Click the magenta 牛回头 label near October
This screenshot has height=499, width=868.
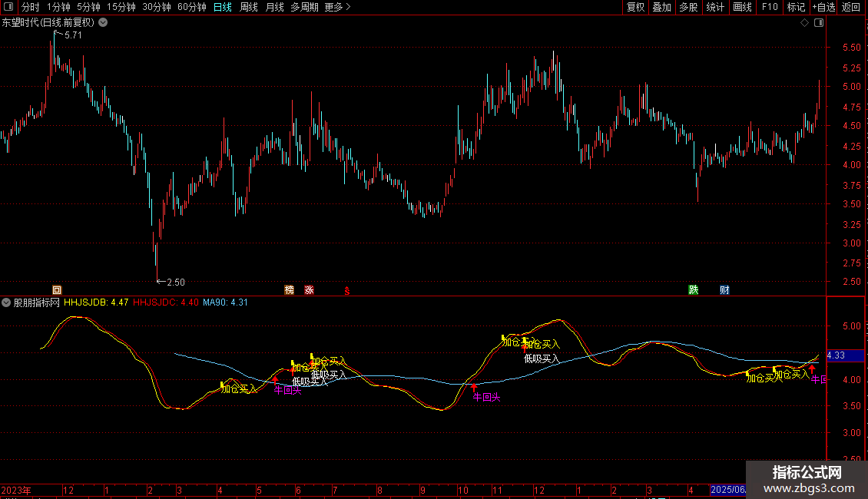click(486, 397)
